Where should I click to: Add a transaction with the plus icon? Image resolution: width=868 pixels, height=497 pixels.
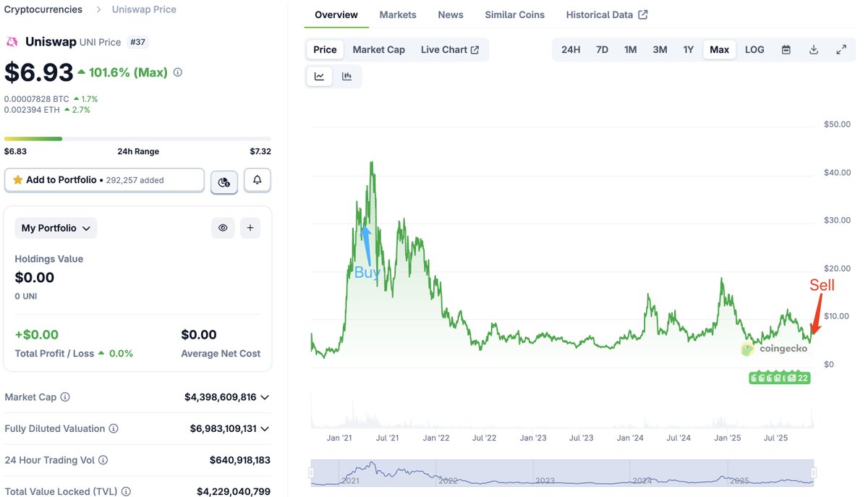point(250,228)
